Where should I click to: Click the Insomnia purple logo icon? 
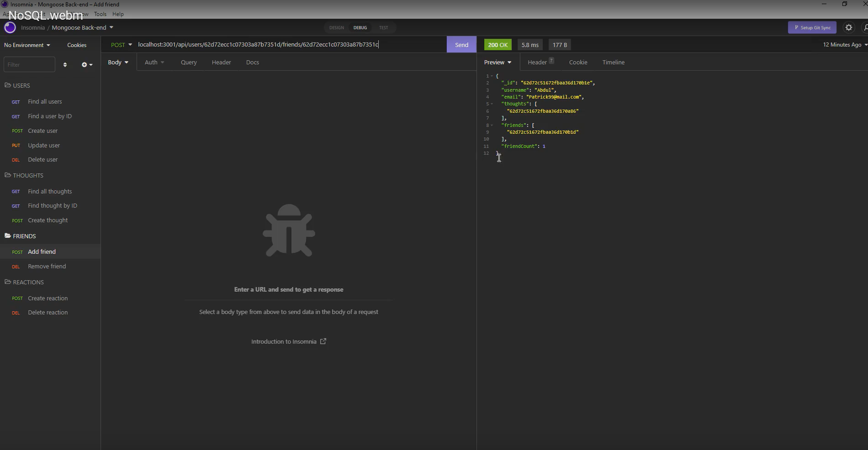point(10,27)
